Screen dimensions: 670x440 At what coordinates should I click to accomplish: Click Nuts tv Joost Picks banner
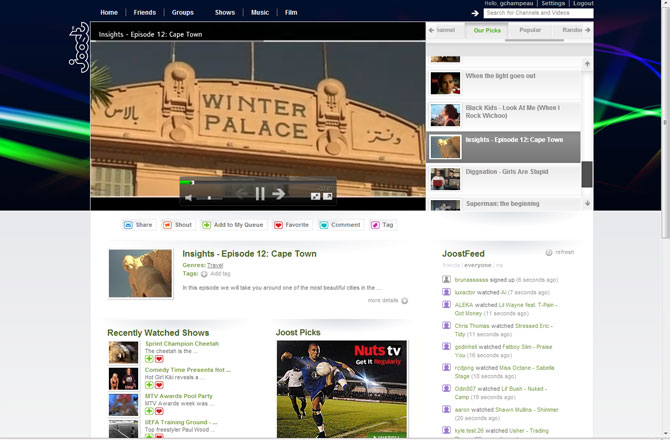click(342, 389)
